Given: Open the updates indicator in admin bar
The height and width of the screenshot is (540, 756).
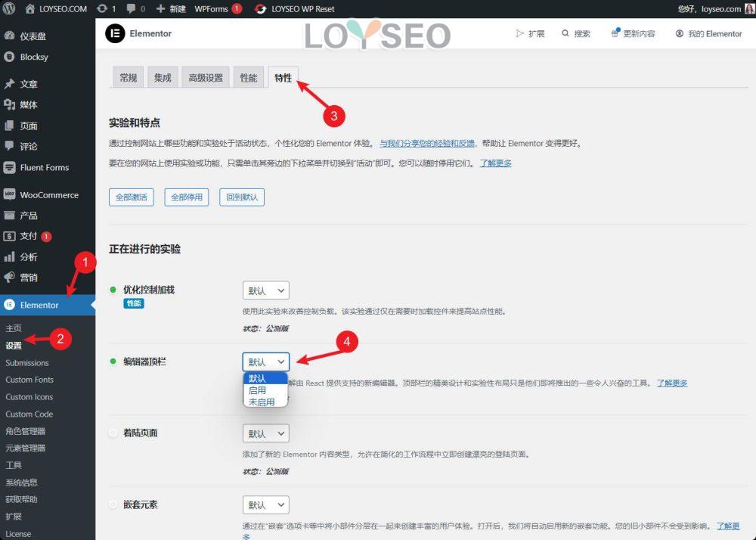Looking at the screenshot, I should point(106,8).
